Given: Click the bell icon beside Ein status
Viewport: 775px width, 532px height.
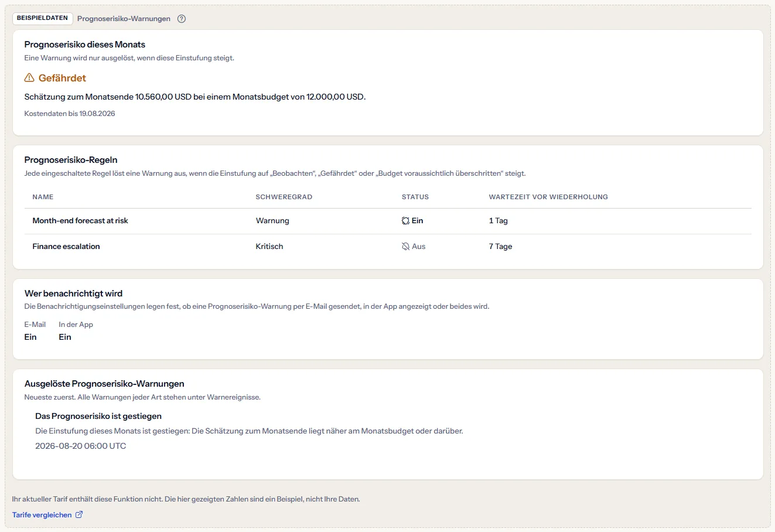Looking at the screenshot, I should pyautogui.click(x=405, y=221).
